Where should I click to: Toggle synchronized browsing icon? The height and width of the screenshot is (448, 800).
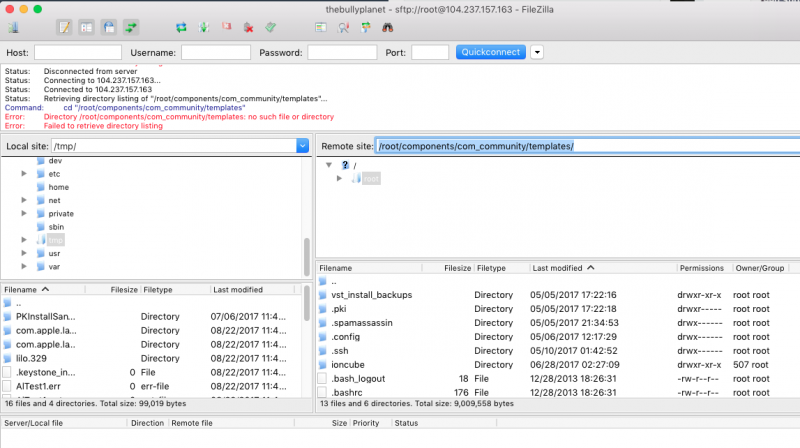click(x=366, y=28)
